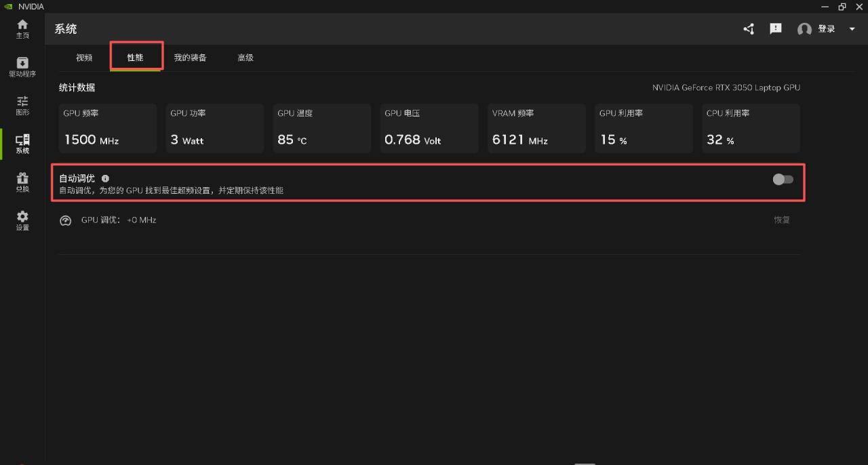Click the GPU 调优: +0 MHz text
This screenshot has height=465, width=868.
tap(119, 220)
